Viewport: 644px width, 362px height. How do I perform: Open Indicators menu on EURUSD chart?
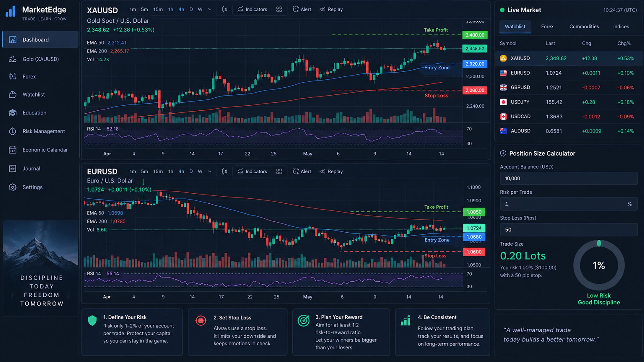252,171
